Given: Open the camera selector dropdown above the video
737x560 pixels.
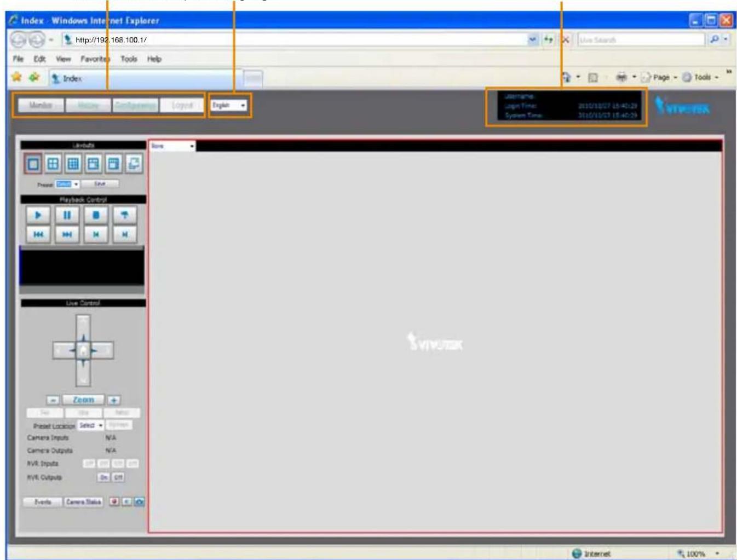Looking at the screenshot, I should click(x=172, y=146).
